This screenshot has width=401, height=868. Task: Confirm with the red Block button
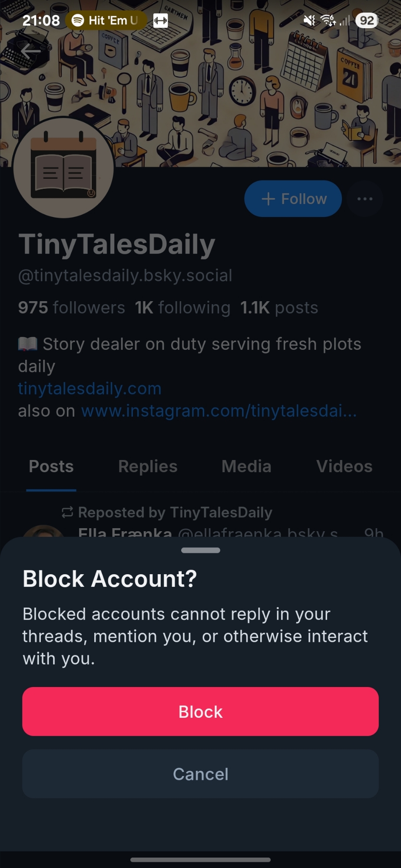200,711
